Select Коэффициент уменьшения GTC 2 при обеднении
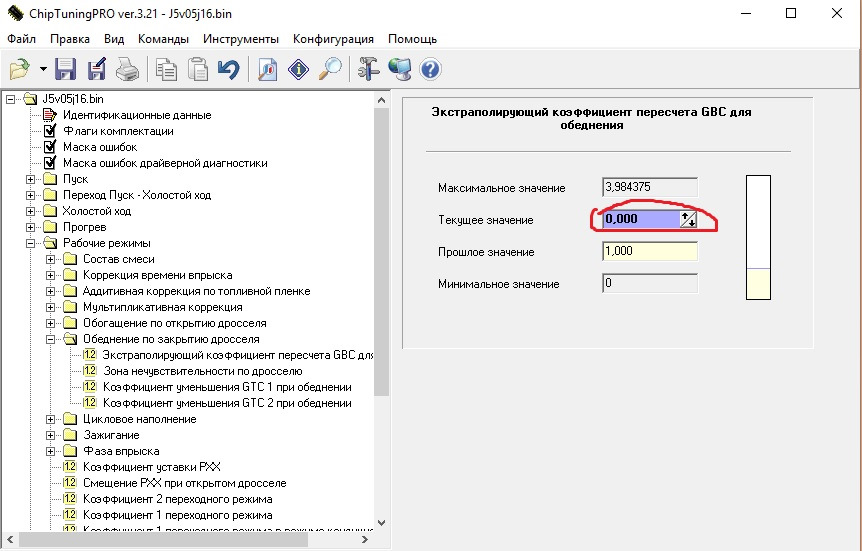The width and height of the screenshot is (862, 551). [227, 403]
